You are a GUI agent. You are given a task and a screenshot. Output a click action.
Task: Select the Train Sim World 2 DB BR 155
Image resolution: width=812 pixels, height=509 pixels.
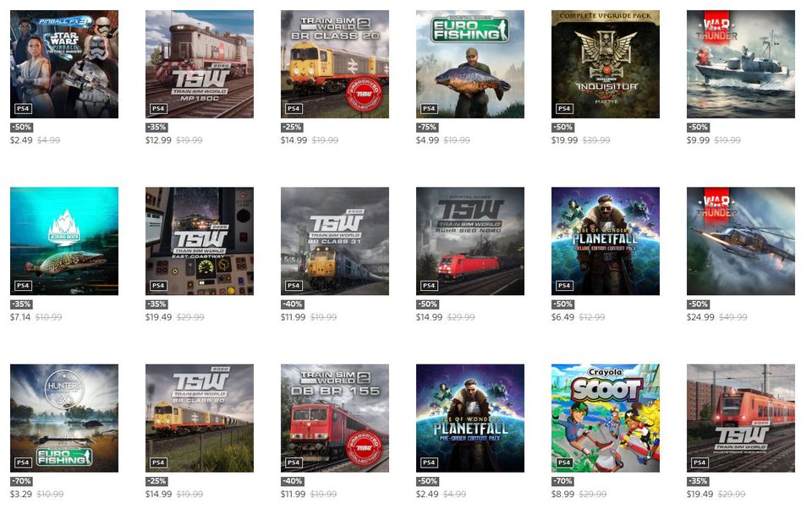(335, 419)
